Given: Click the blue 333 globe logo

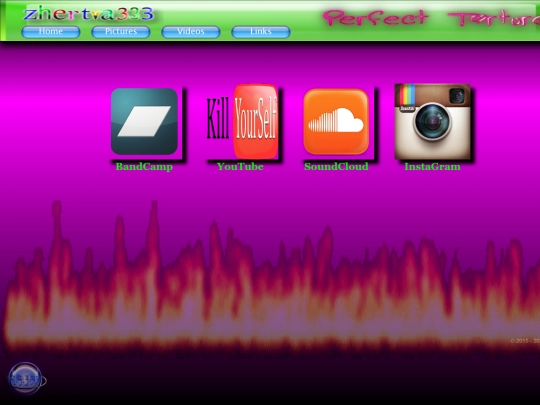Looking at the screenshot, I should pyautogui.click(x=26, y=379).
